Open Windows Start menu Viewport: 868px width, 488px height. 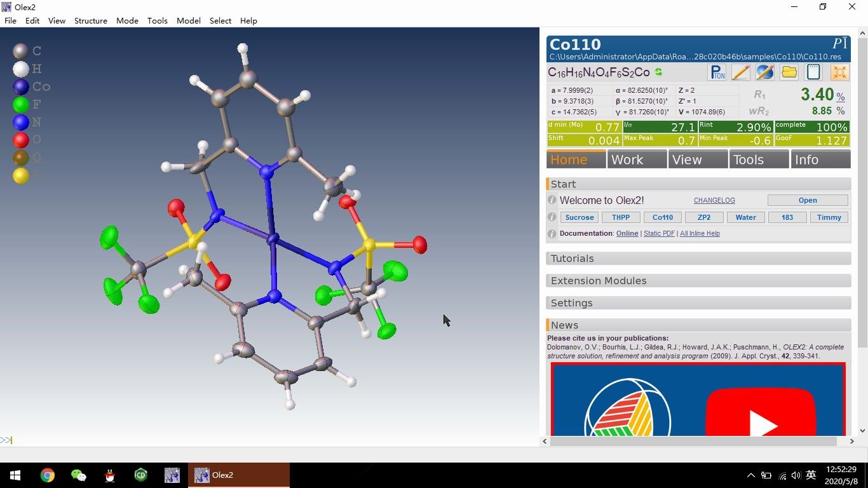(15, 475)
